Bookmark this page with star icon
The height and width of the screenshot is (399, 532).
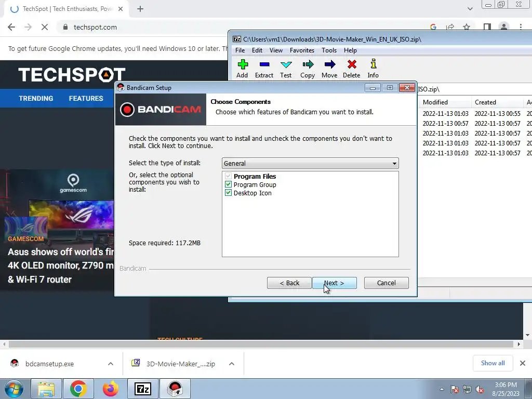coord(467,27)
